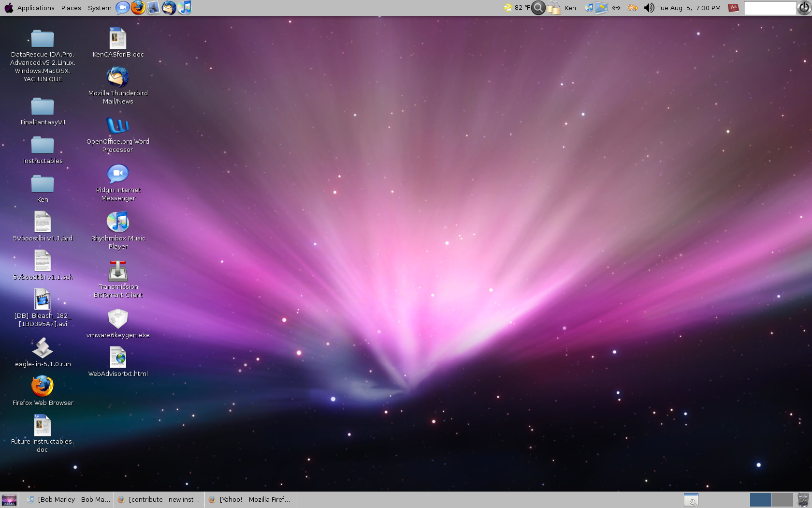Click the keyring padlock icon

[x=553, y=8]
